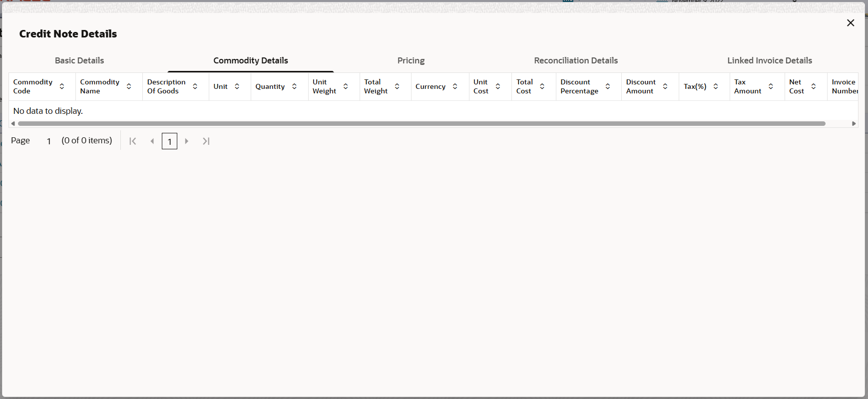The height and width of the screenshot is (399, 868).
Task: Sort by Commodity Code column
Action: [62, 86]
